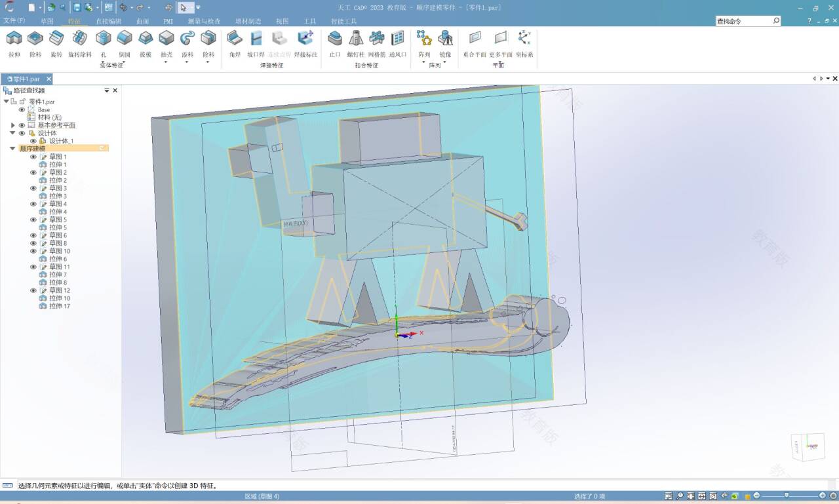Select the 旋转 revolve tool

click(56, 44)
